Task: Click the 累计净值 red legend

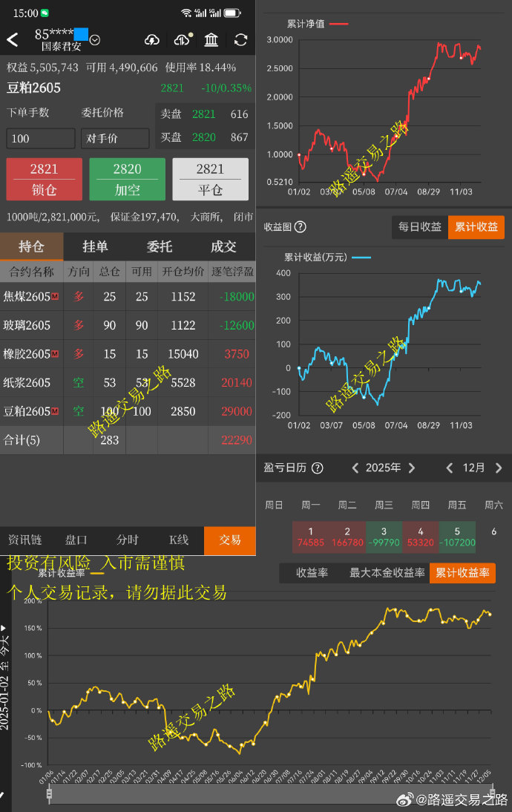Action: pyautogui.click(x=318, y=24)
